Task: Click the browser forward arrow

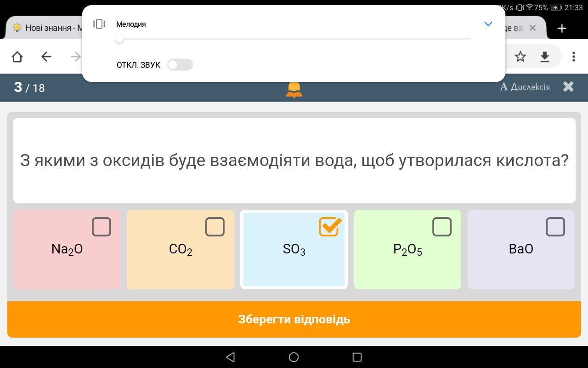Action: click(76, 57)
